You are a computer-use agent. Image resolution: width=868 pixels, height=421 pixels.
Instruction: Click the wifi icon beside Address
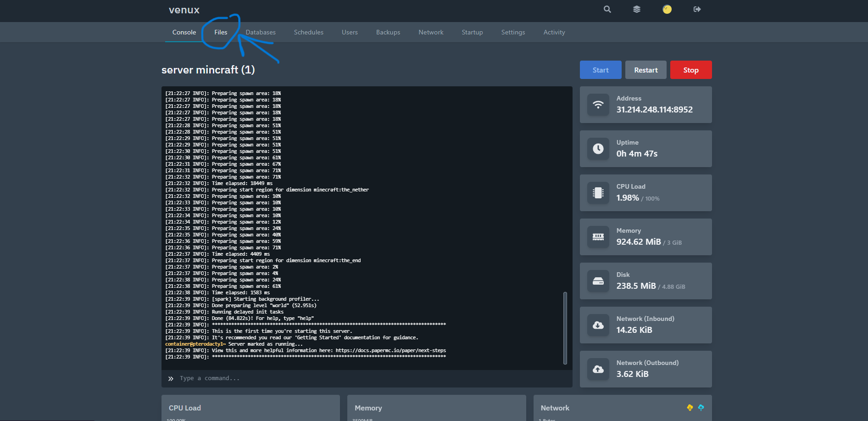598,105
